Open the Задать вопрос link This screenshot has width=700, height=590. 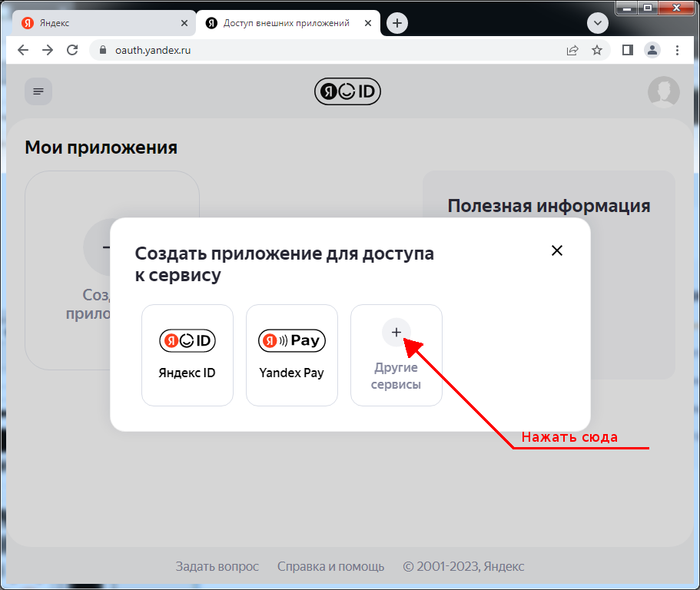click(x=217, y=566)
